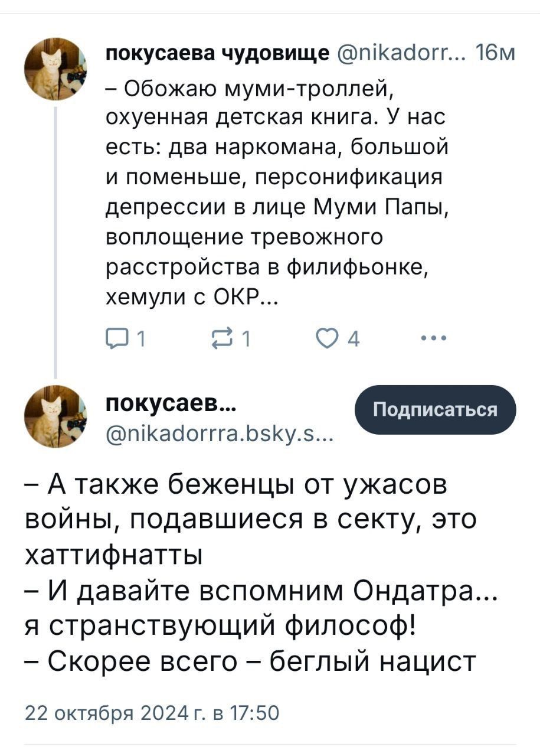Open cat avatar beside the Подписаться button
The width and height of the screenshot is (540, 756).
coord(55,417)
